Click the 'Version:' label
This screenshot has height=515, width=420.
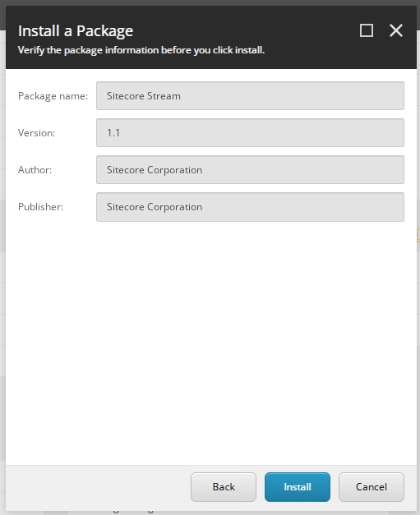[36, 133]
